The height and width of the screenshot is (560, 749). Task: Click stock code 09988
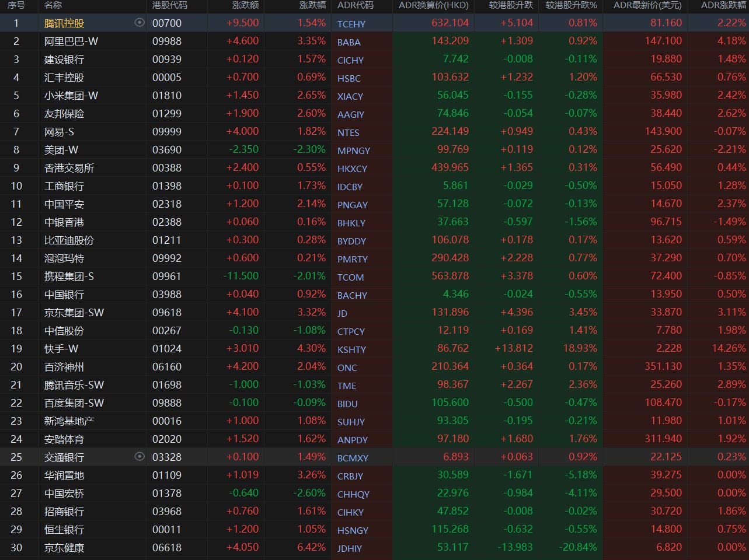[167, 41]
